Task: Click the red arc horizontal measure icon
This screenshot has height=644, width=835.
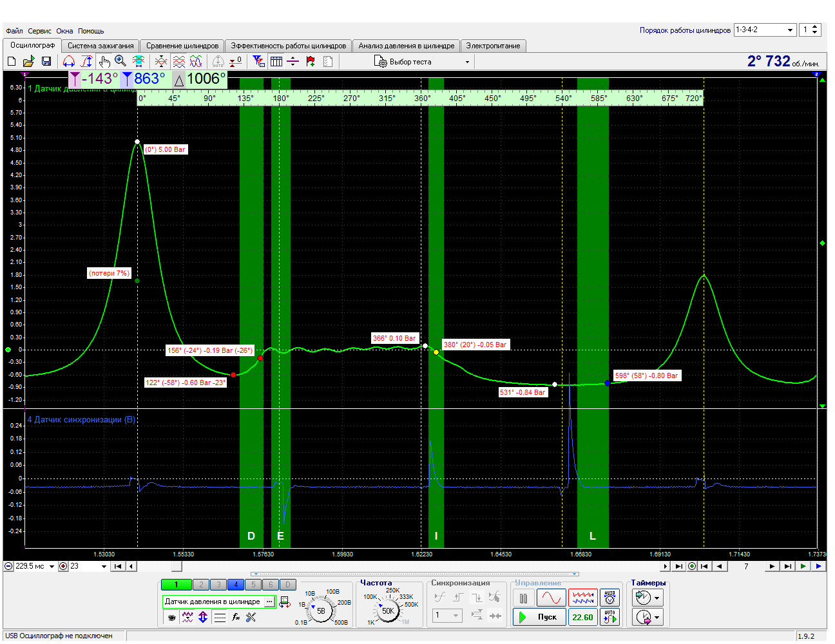Action: [69, 61]
